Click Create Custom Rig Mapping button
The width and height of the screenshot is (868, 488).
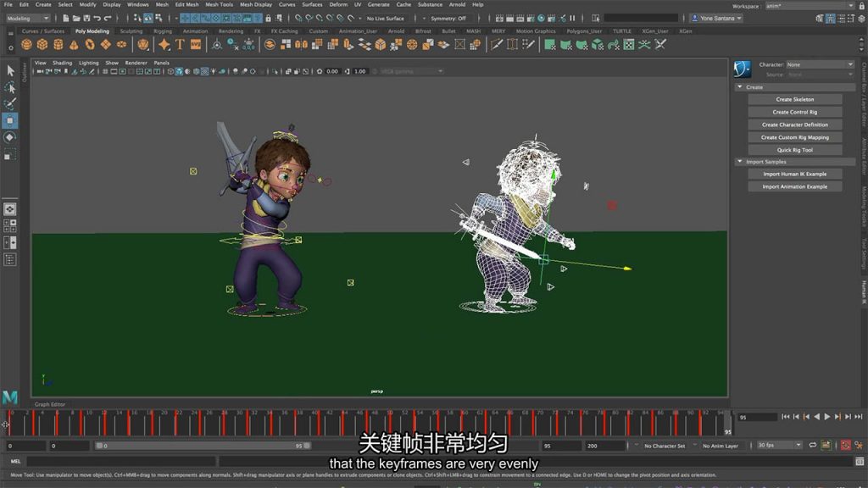click(x=795, y=137)
